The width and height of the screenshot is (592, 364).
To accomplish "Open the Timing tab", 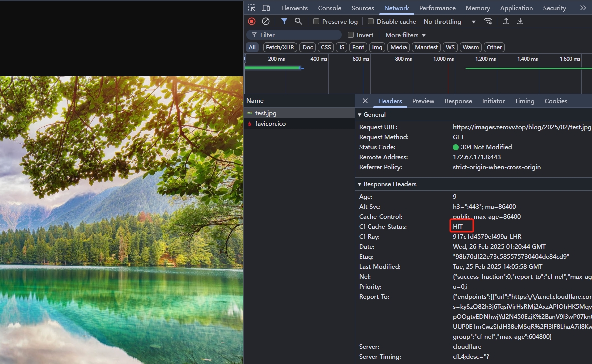I will [x=524, y=101].
